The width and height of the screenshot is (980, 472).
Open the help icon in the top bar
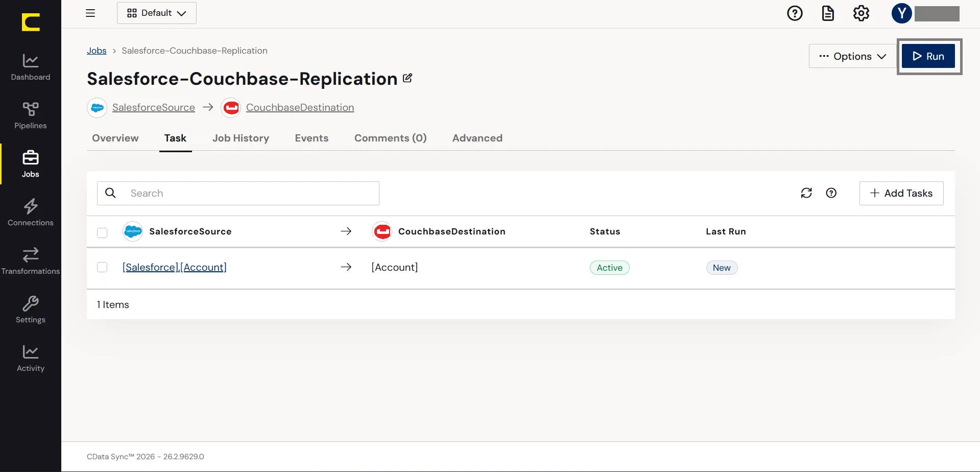pyautogui.click(x=795, y=13)
